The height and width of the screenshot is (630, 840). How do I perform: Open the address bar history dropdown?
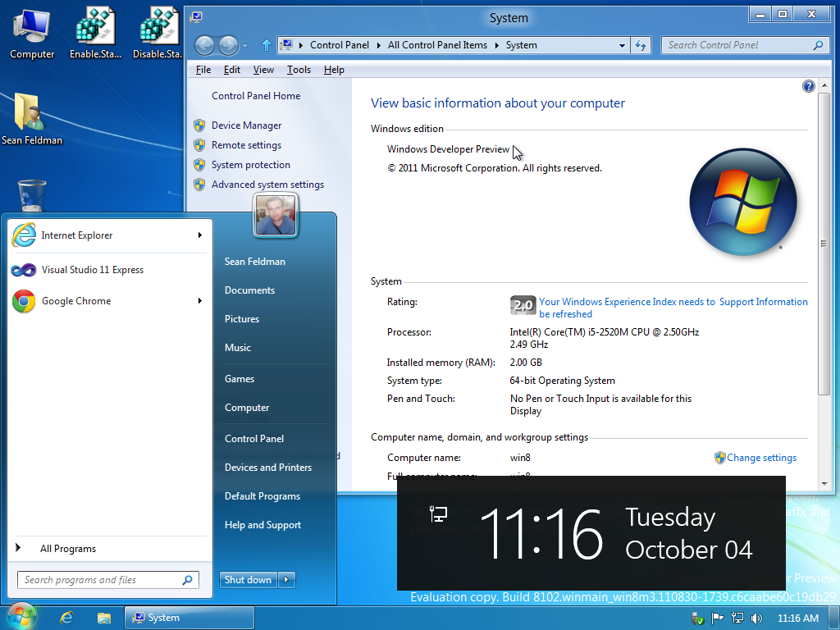click(622, 46)
